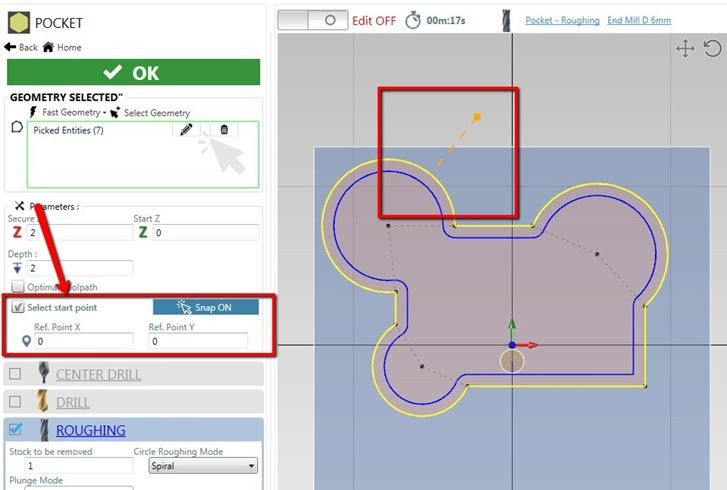727x490 pixels.
Task: Click the pan/move arrows icon in viewport
Action: (x=685, y=49)
